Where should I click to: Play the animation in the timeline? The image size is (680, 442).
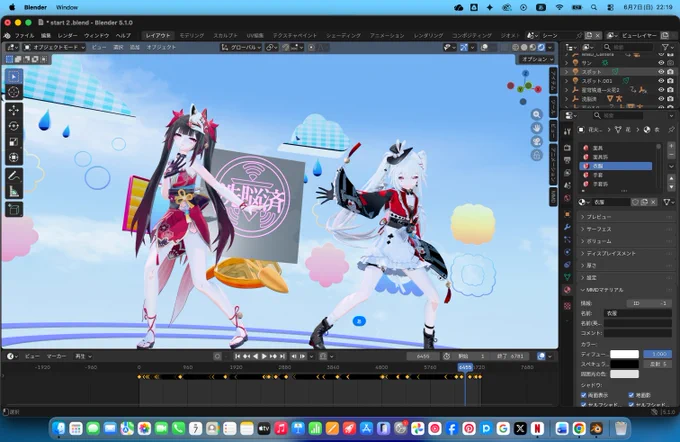point(264,356)
